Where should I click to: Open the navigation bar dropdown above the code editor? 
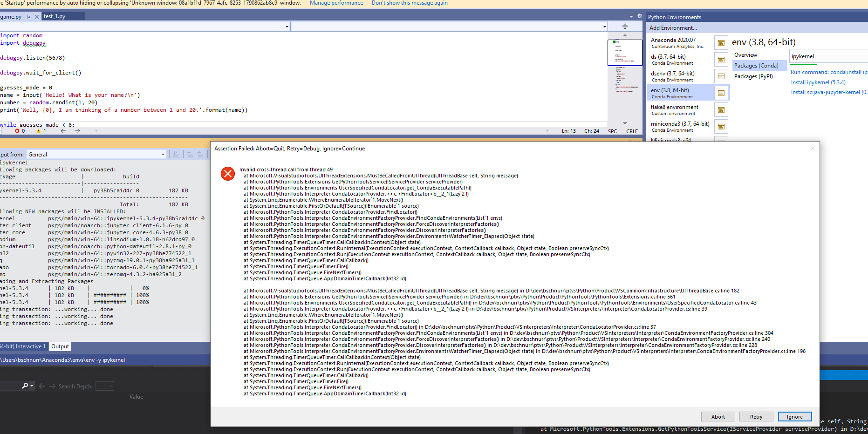click(287, 27)
